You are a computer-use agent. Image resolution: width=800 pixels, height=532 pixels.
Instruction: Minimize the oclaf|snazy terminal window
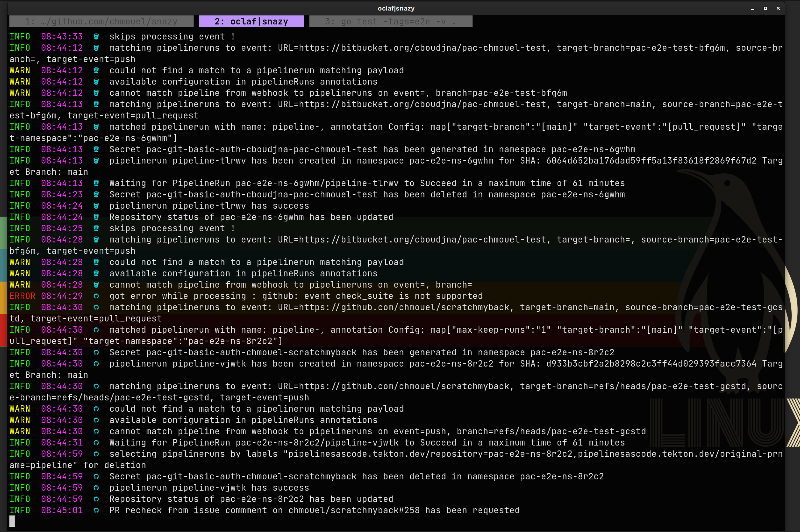pos(752,8)
